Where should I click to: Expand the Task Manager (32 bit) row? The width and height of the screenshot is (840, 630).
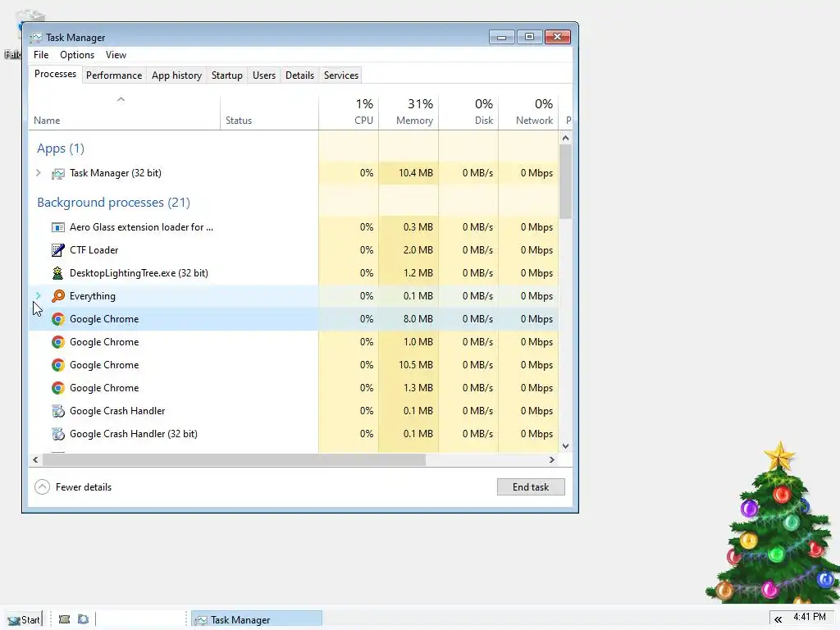38,172
